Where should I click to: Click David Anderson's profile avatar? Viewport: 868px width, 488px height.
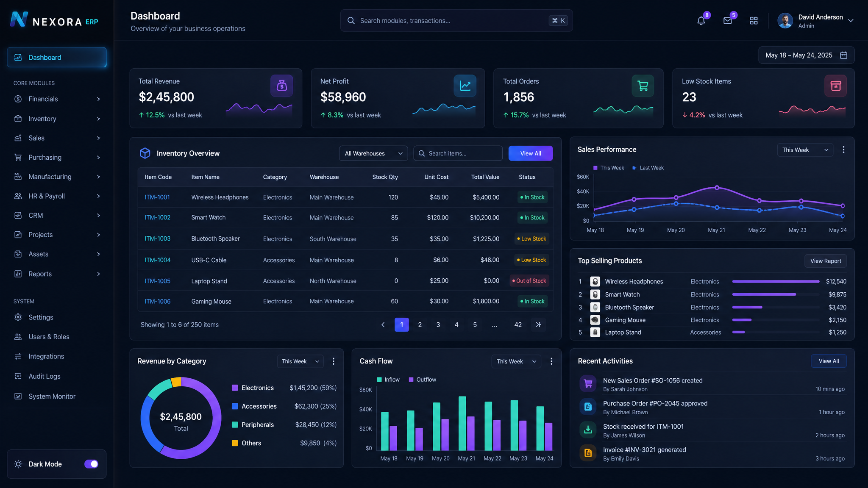pyautogui.click(x=785, y=21)
